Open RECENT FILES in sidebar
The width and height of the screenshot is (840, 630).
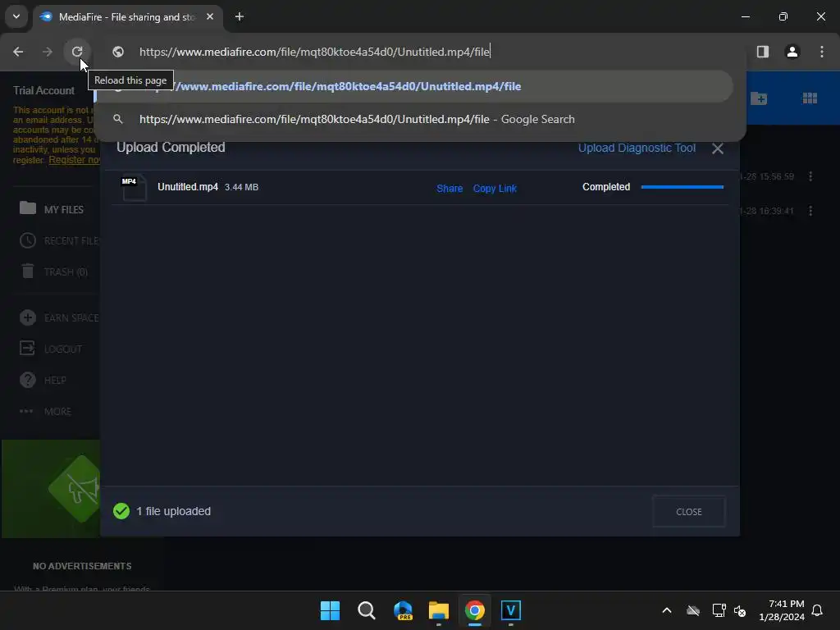pos(59,240)
